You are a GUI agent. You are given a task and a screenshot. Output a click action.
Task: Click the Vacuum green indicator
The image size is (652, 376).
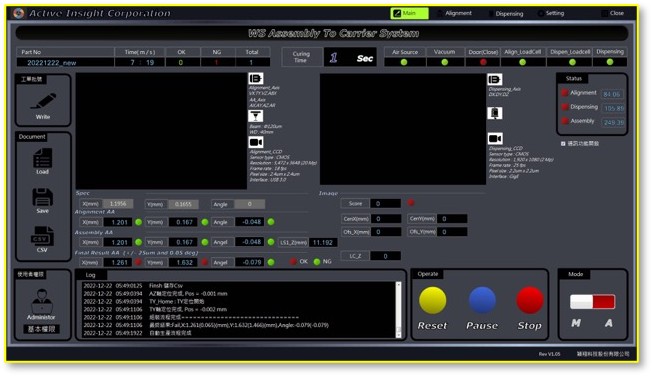(445, 62)
